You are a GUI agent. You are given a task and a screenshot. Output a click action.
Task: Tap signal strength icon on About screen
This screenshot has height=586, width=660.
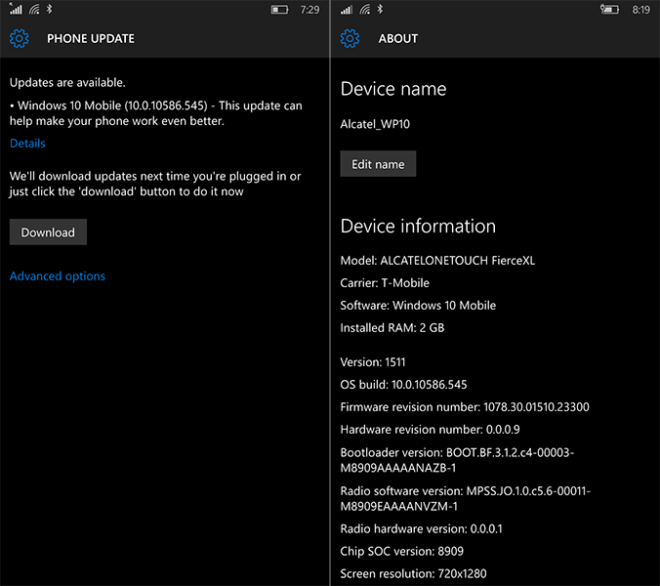click(346, 9)
